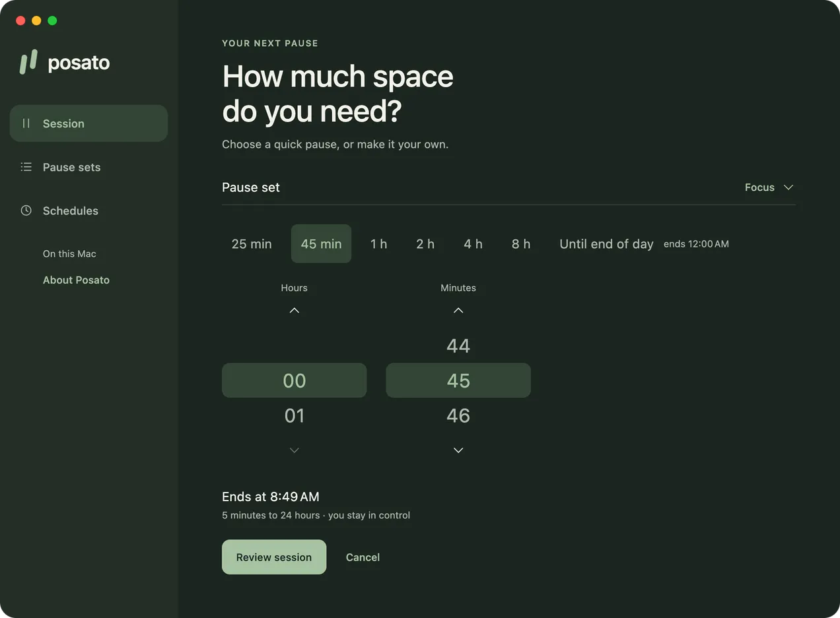Click the Review session button
The width and height of the screenshot is (840, 618).
tap(274, 557)
